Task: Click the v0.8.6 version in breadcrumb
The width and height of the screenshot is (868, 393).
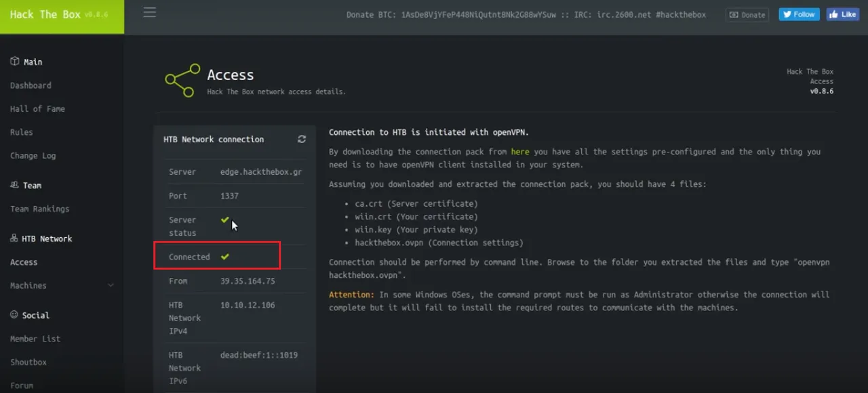Action: click(821, 91)
